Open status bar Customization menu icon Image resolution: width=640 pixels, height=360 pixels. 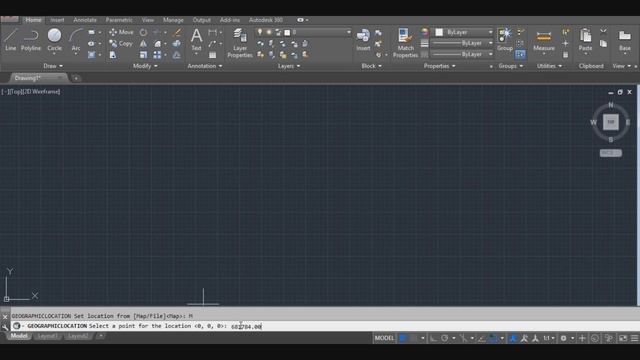tap(634, 338)
